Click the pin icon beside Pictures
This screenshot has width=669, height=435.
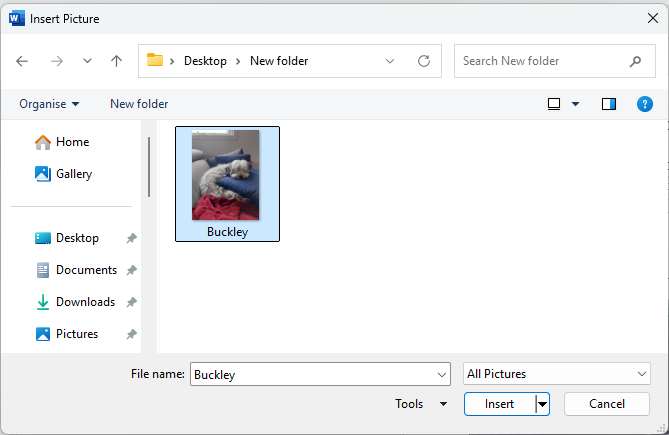pos(131,334)
